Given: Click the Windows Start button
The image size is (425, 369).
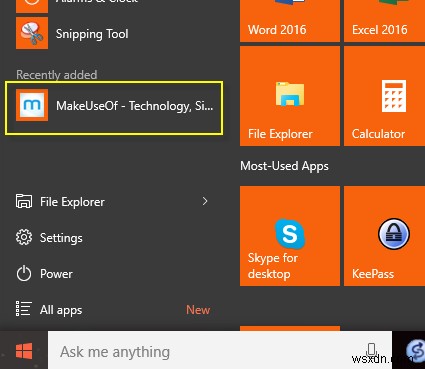Looking at the screenshot, I should point(24,351).
